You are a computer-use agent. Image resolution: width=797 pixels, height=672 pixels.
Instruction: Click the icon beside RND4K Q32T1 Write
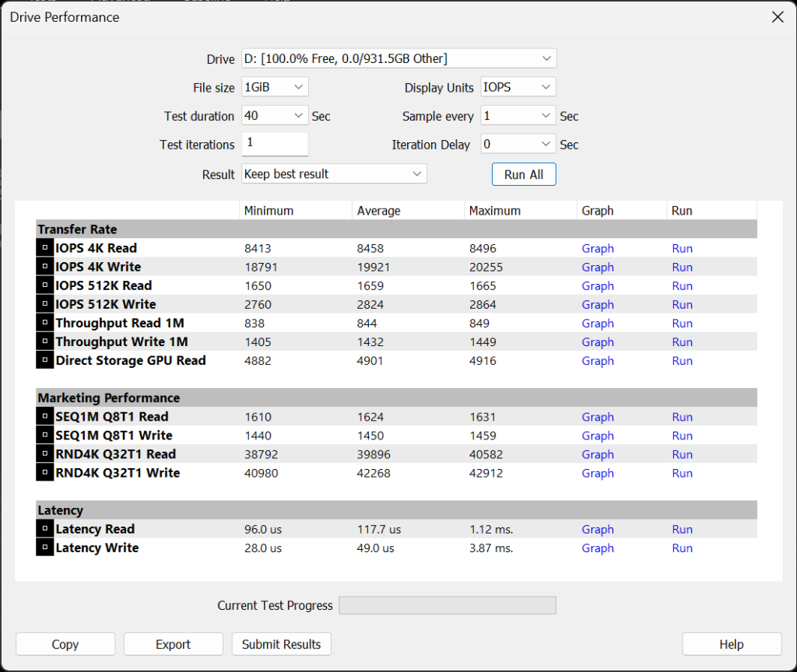click(x=44, y=473)
